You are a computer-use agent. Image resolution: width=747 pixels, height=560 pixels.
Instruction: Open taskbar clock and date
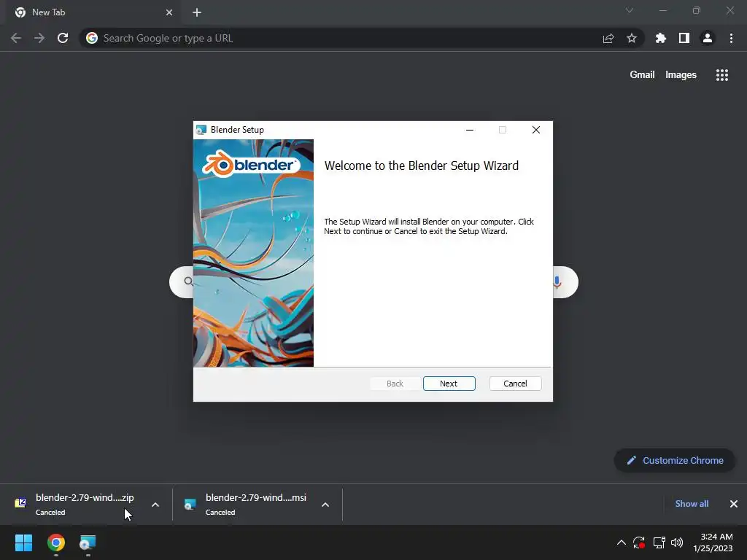(713, 542)
